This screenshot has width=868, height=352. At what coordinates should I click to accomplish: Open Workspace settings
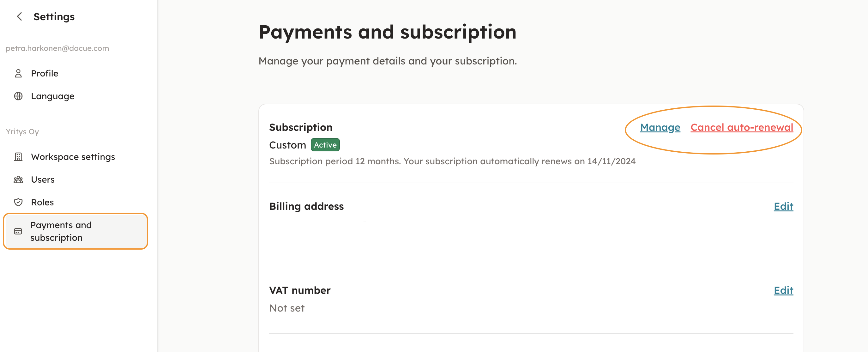(x=73, y=157)
